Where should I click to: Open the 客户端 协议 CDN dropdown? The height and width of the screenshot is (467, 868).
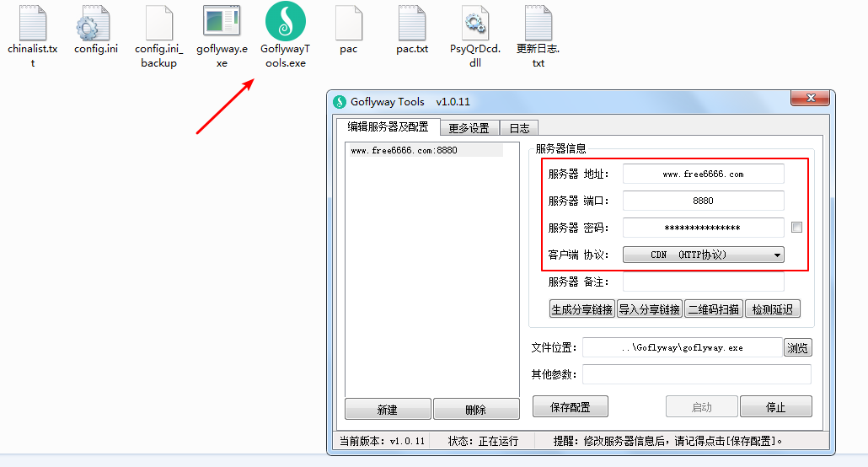[703, 255]
